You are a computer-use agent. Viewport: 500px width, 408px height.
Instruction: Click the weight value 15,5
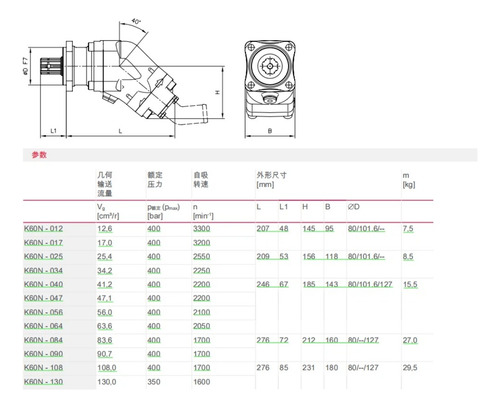[x=410, y=284]
